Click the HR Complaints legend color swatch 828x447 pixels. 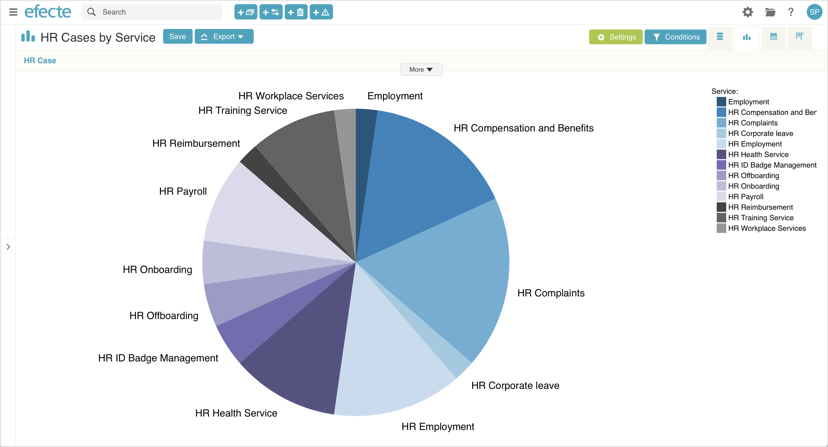point(721,123)
